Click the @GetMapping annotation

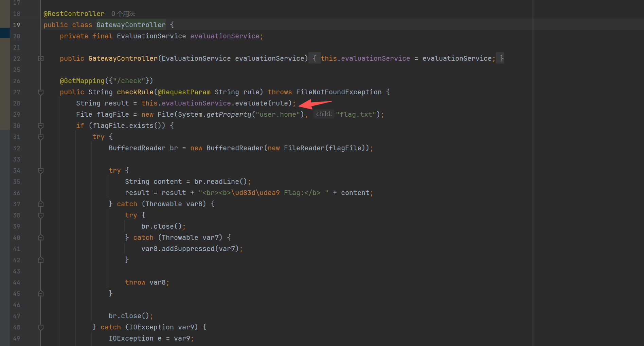point(82,81)
